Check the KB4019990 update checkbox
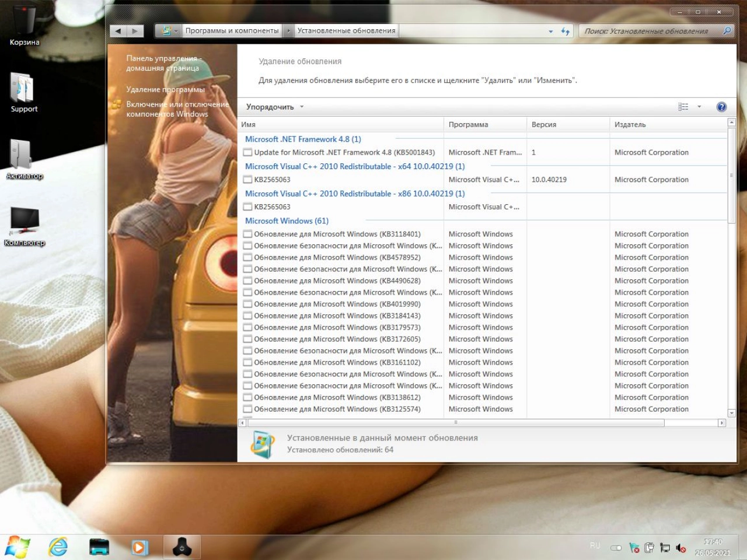Image resolution: width=747 pixels, height=560 pixels. (x=247, y=304)
